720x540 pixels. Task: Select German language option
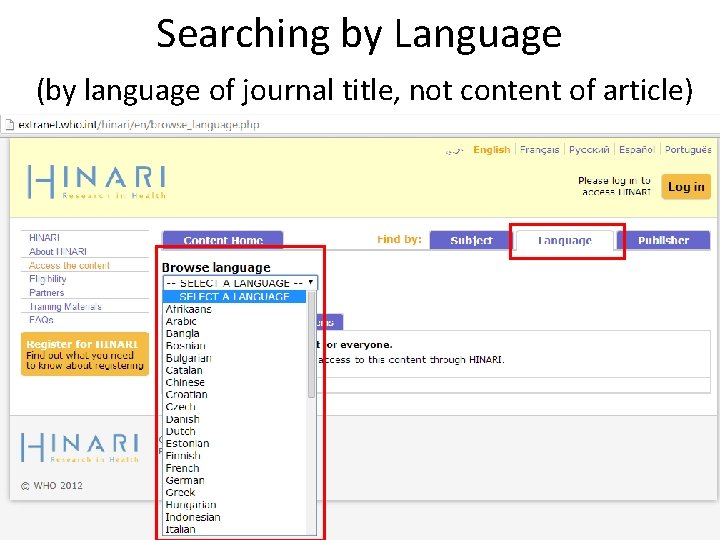(185, 480)
